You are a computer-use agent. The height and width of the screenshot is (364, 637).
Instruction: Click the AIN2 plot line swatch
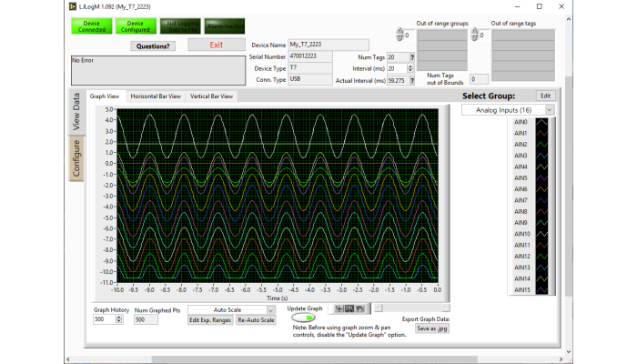[542, 144]
